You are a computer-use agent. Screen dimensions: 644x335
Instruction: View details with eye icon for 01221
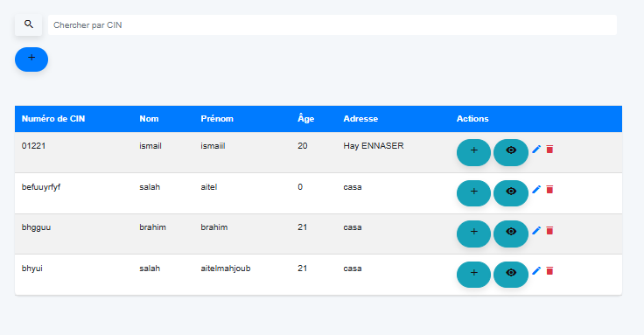pos(510,152)
